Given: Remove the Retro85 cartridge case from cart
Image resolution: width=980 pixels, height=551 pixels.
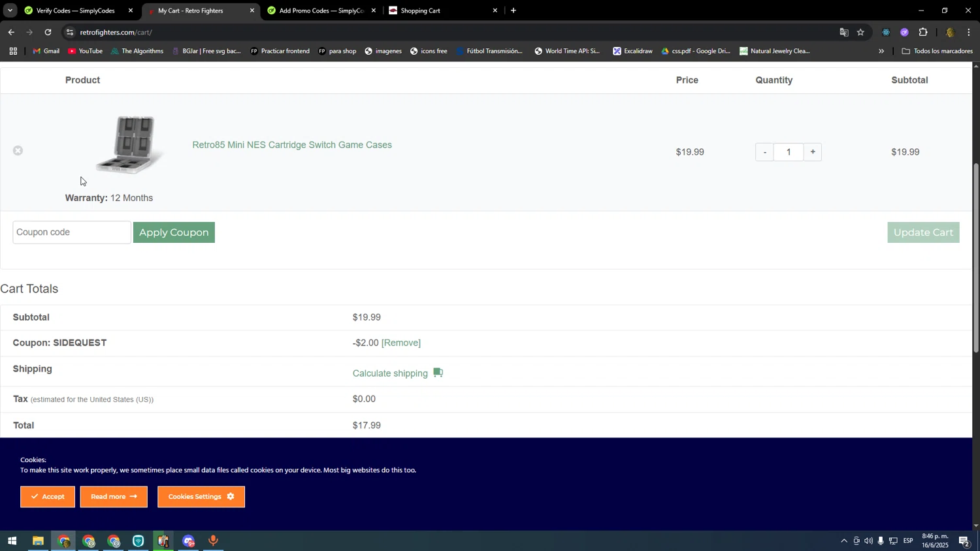Looking at the screenshot, I should [x=18, y=151].
